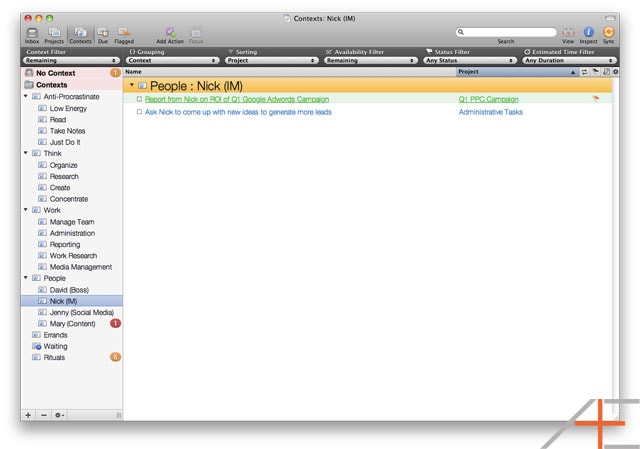Select the Take Notes context

[67, 131]
